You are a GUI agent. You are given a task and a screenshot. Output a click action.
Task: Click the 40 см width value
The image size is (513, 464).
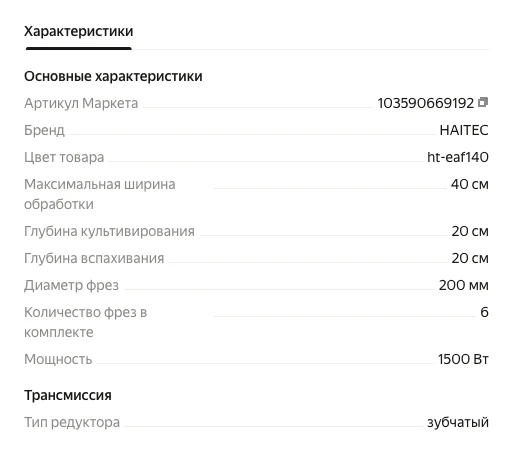(470, 184)
